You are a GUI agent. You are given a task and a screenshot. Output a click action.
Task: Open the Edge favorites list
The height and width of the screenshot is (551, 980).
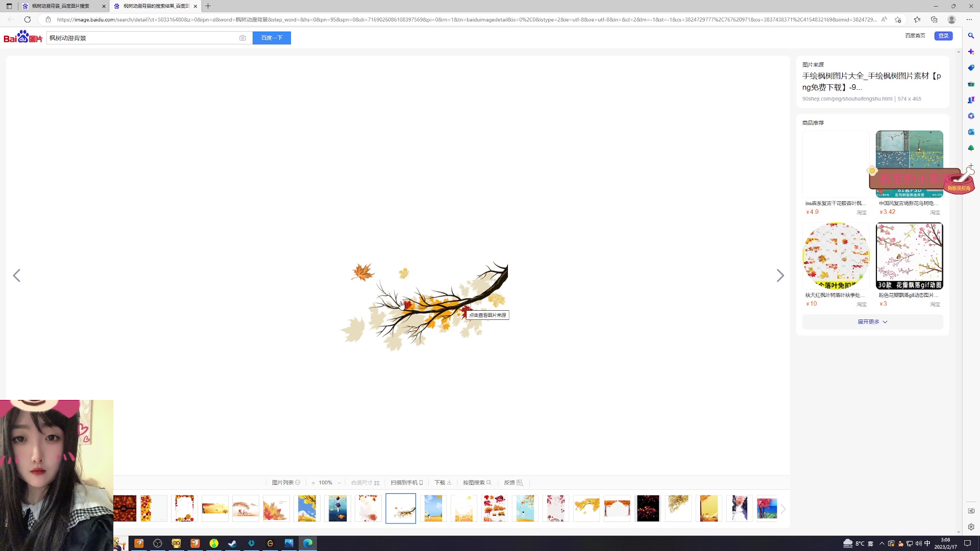[917, 19]
